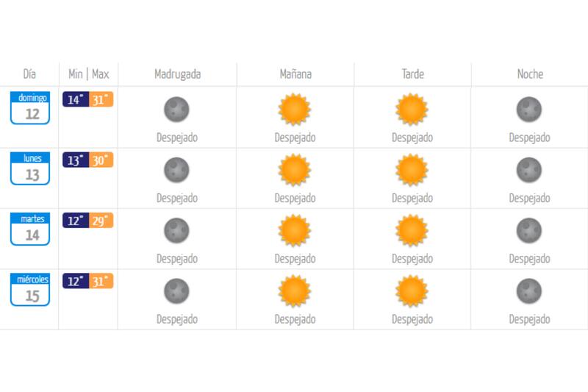Viewport: 588px width, 392px height.
Task: Select the miércoles 15 date badge
Action: 30,290
